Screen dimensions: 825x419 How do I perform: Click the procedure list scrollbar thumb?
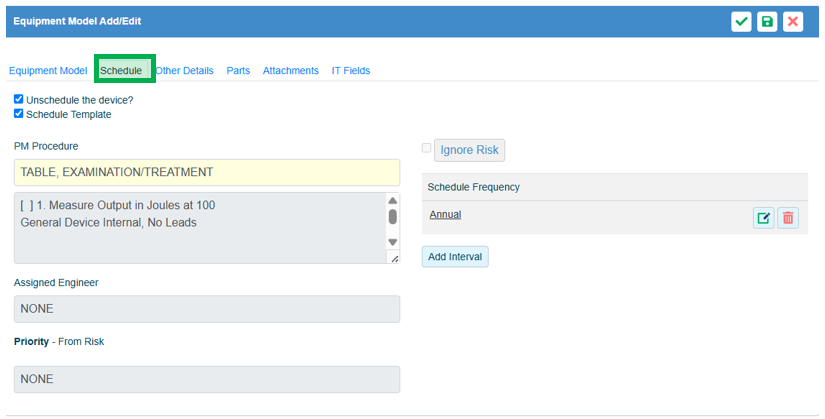click(392, 216)
